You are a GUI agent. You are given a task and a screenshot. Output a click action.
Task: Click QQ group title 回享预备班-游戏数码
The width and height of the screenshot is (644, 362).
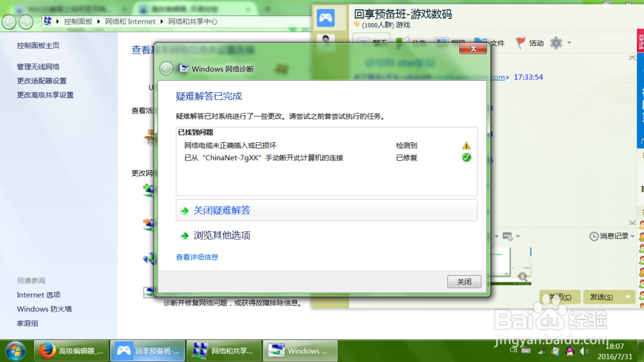(403, 14)
